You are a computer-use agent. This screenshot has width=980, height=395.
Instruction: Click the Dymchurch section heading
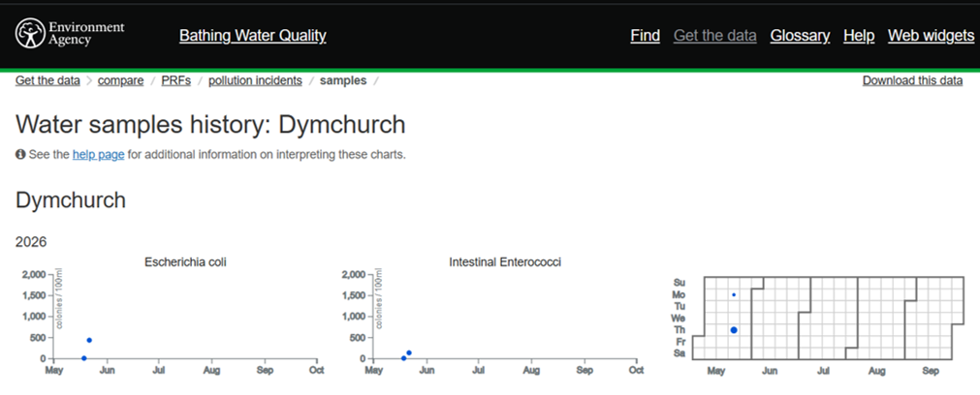(x=71, y=200)
